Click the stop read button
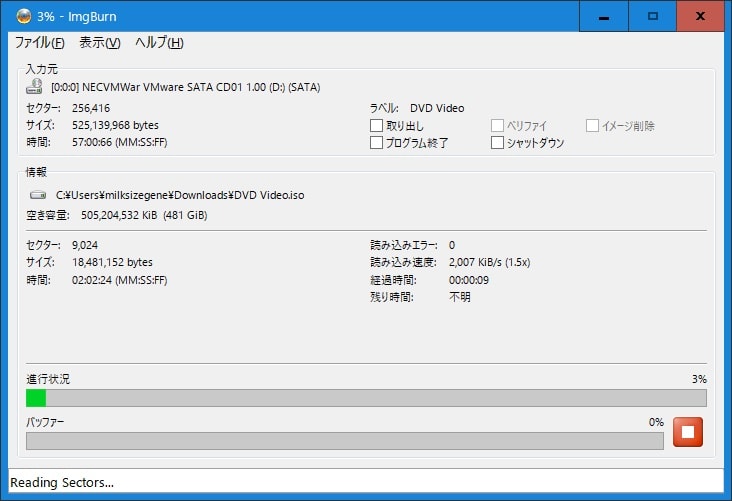This screenshot has width=732, height=501. (x=688, y=432)
